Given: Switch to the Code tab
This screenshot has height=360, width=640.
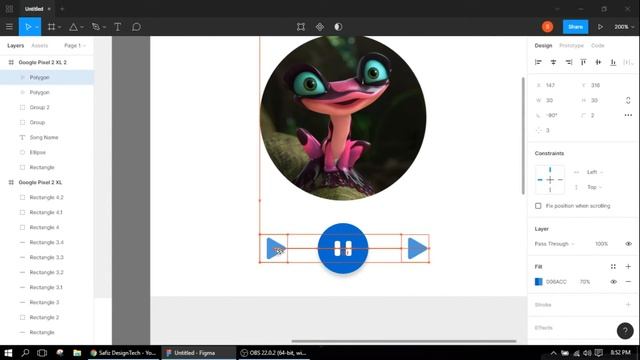Looking at the screenshot, I should click(x=598, y=46).
